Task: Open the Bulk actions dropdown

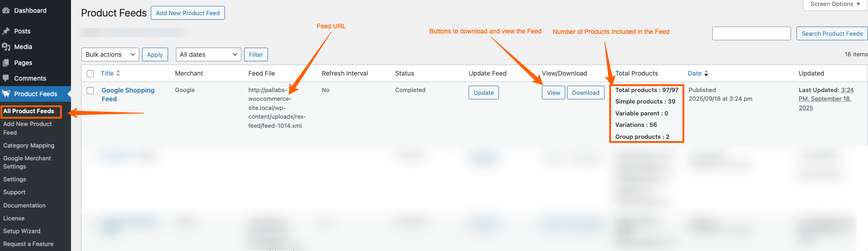Action: click(x=110, y=55)
